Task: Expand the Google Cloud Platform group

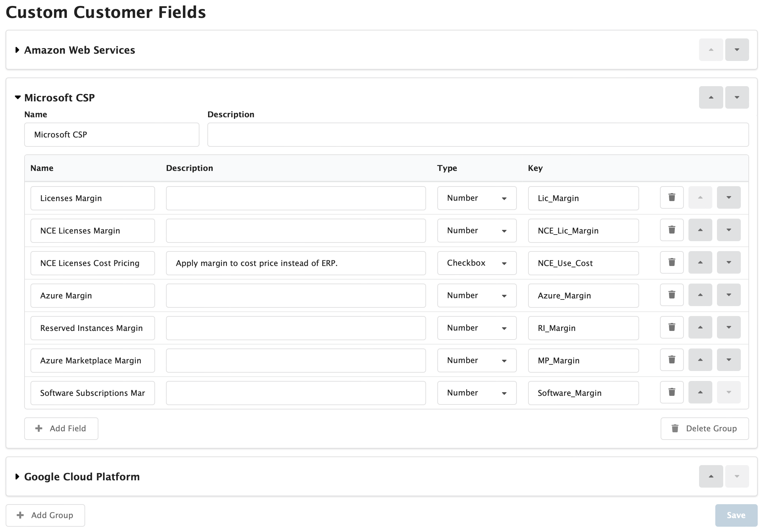Action: point(17,476)
